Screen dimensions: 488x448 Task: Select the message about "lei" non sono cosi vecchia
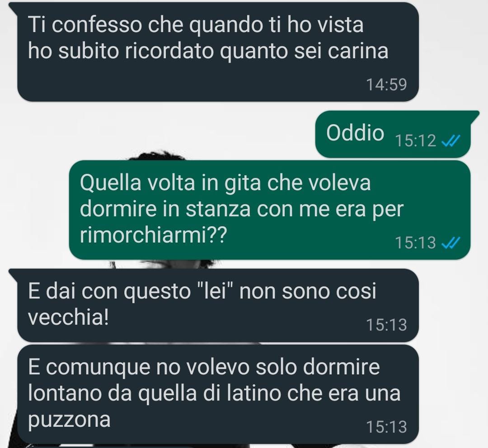(x=218, y=305)
